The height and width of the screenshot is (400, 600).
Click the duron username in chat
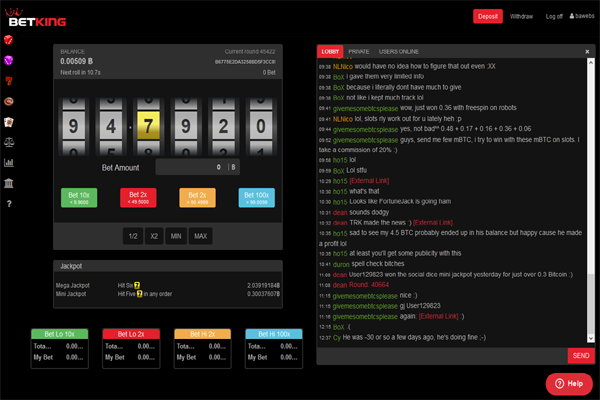click(341, 264)
